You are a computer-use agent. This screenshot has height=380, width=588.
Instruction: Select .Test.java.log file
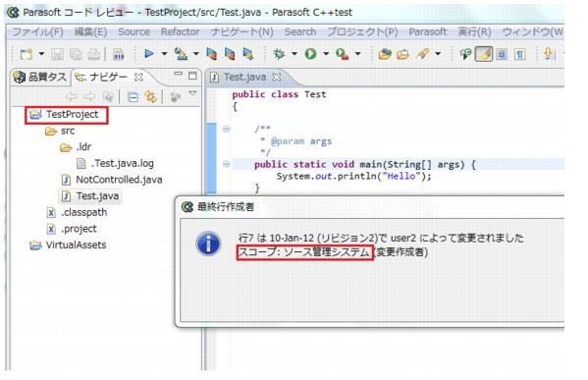click(x=115, y=164)
